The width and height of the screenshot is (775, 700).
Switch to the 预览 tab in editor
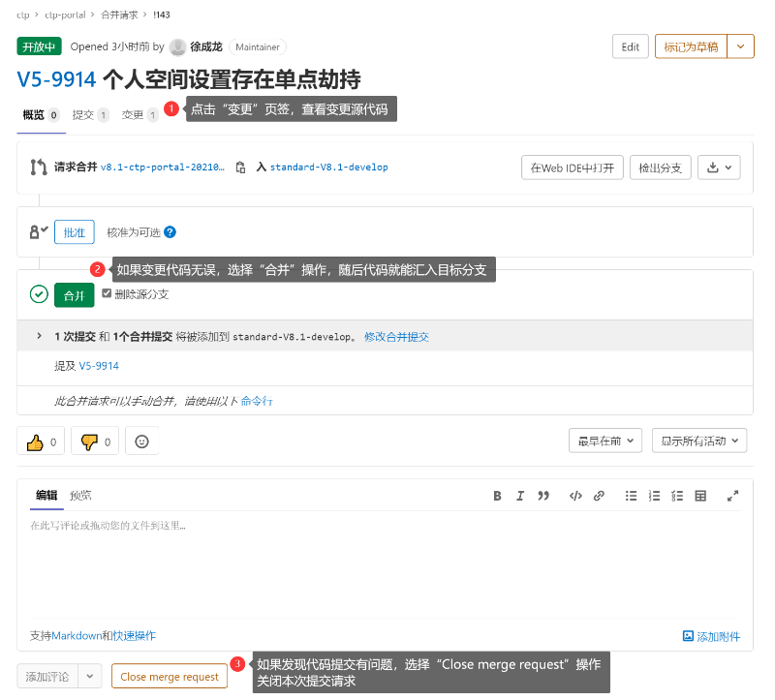coord(80,496)
